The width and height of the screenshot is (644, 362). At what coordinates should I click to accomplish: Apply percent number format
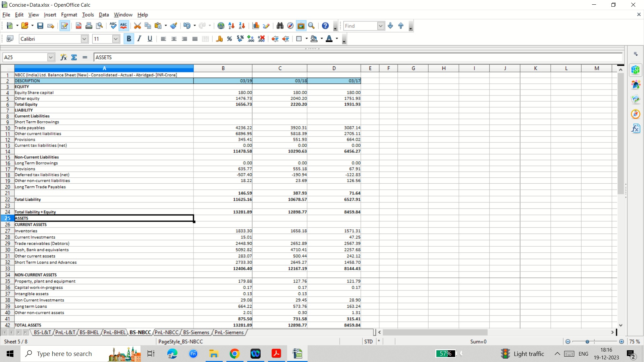click(230, 39)
